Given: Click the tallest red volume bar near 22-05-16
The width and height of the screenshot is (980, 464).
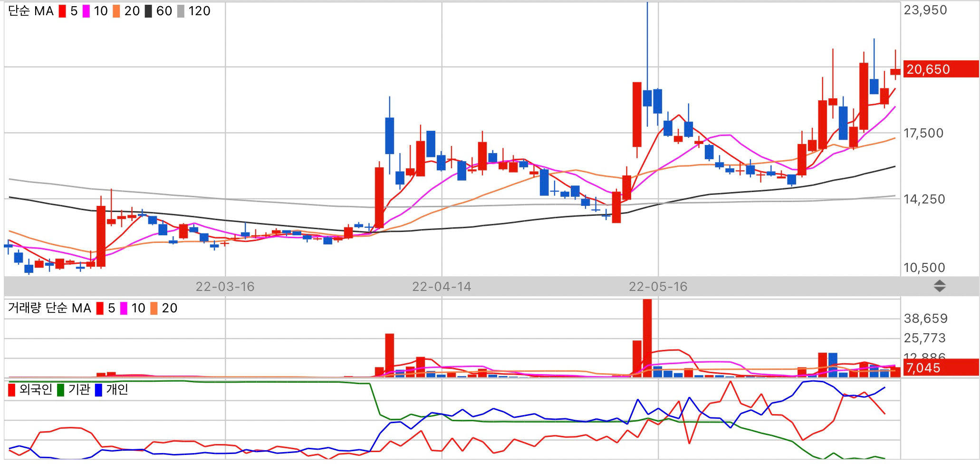Looking at the screenshot, I should coord(647,338).
